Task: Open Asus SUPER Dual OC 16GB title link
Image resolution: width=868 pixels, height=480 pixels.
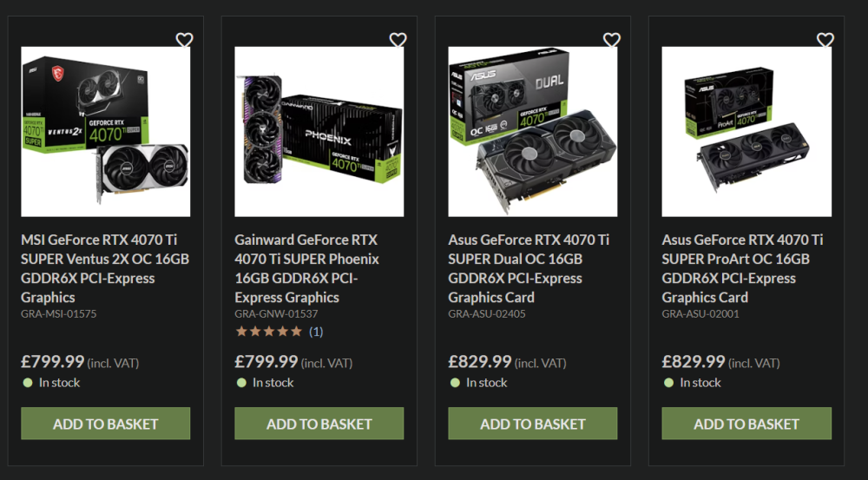Action: coord(529,268)
